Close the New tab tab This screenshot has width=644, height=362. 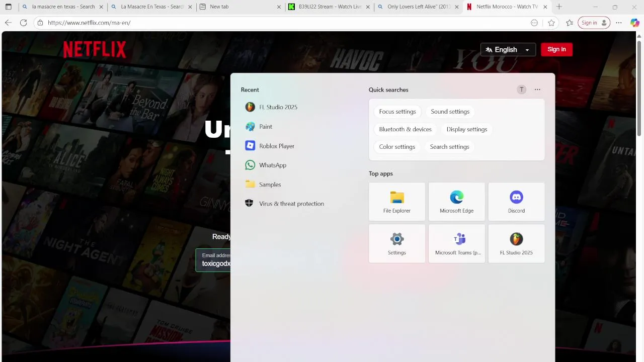(279, 7)
